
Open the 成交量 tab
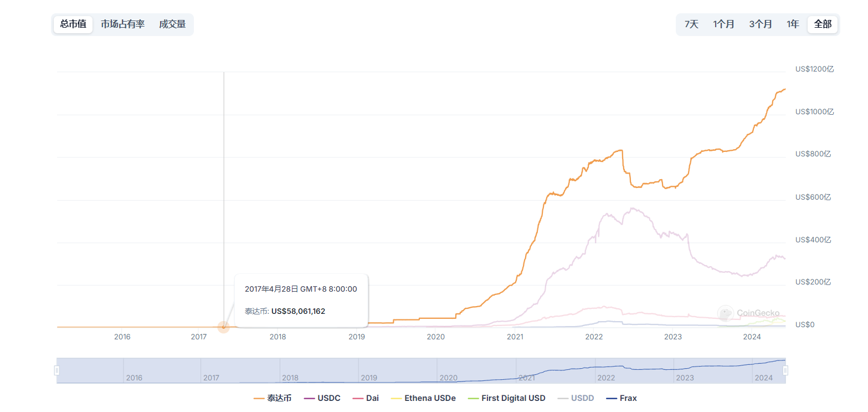(172, 24)
